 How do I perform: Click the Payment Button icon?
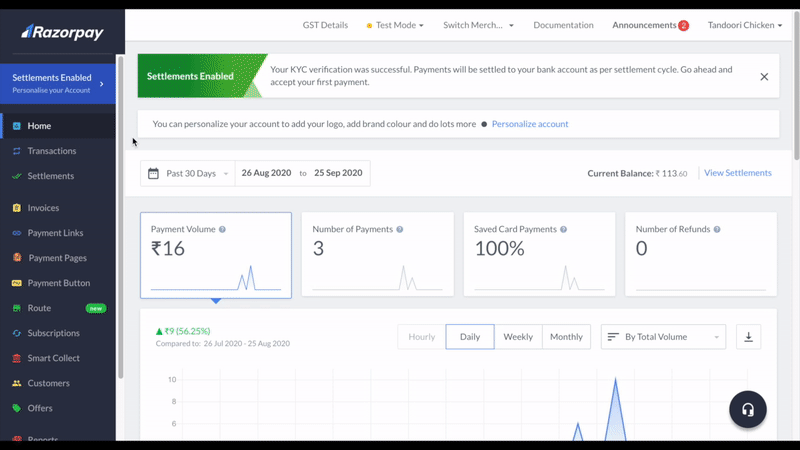pyautogui.click(x=16, y=283)
